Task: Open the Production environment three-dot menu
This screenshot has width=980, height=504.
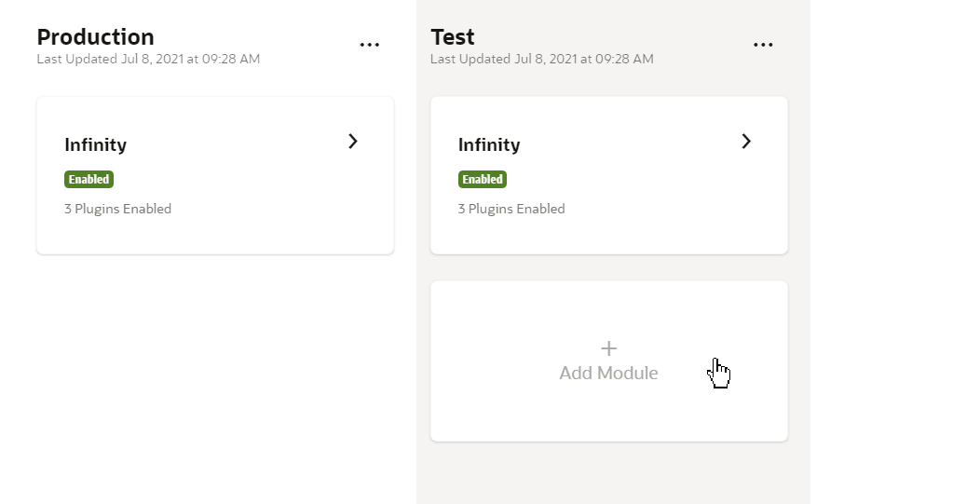Action: click(370, 45)
